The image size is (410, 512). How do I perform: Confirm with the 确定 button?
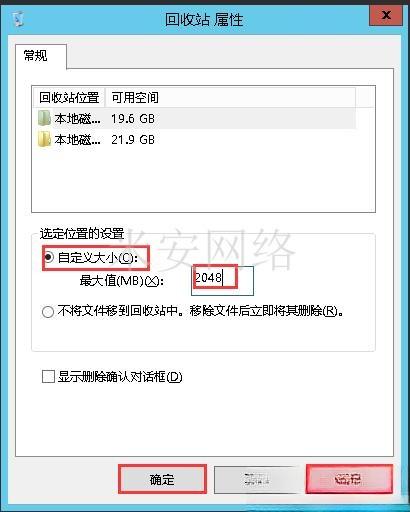(162, 479)
